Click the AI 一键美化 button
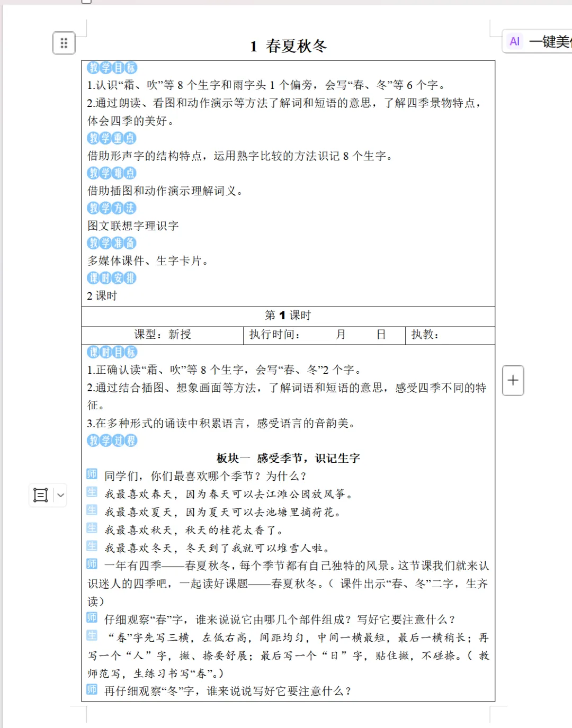The height and width of the screenshot is (728, 572). point(538,41)
